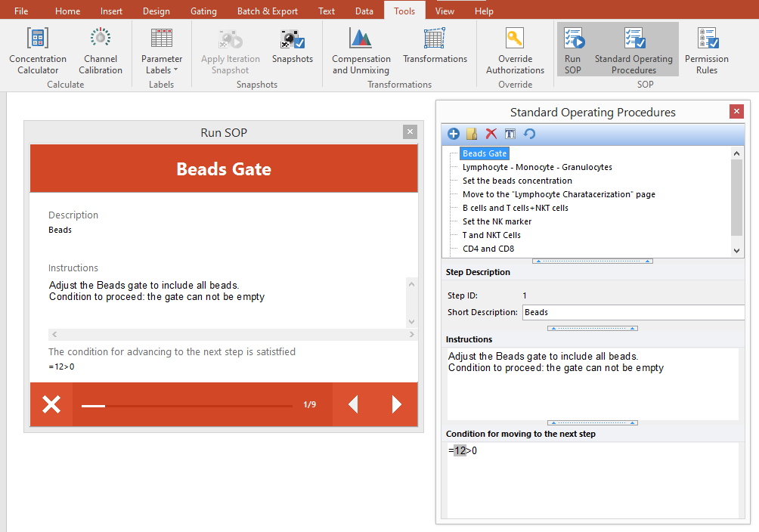Click the left arrow of the Run SOP horizontal scrollbar
Image resolution: width=759 pixels, height=532 pixels.
tap(54, 335)
